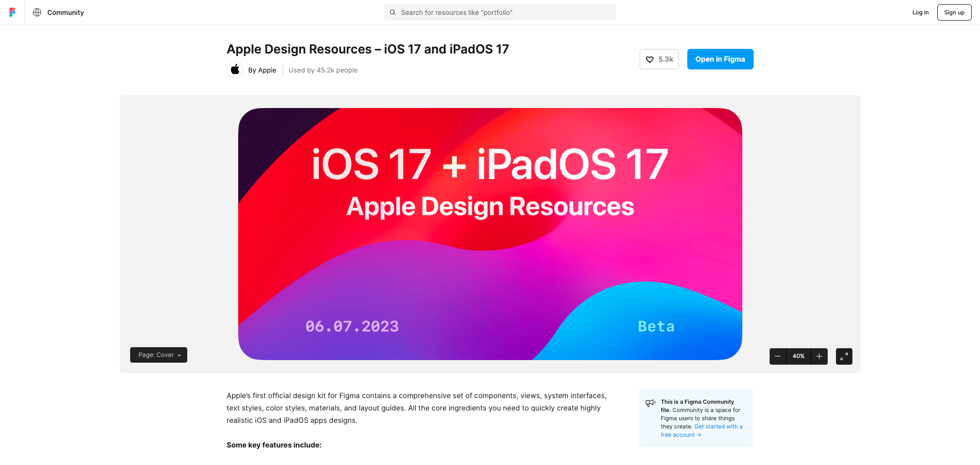
Task: Zoom out with the minus icon
Action: pyautogui.click(x=778, y=356)
